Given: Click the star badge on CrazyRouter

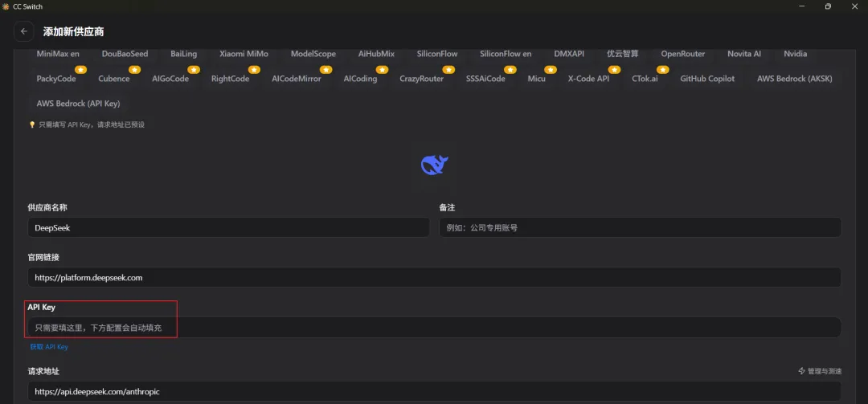Looking at the screenshot, I should tap(448, 70).
